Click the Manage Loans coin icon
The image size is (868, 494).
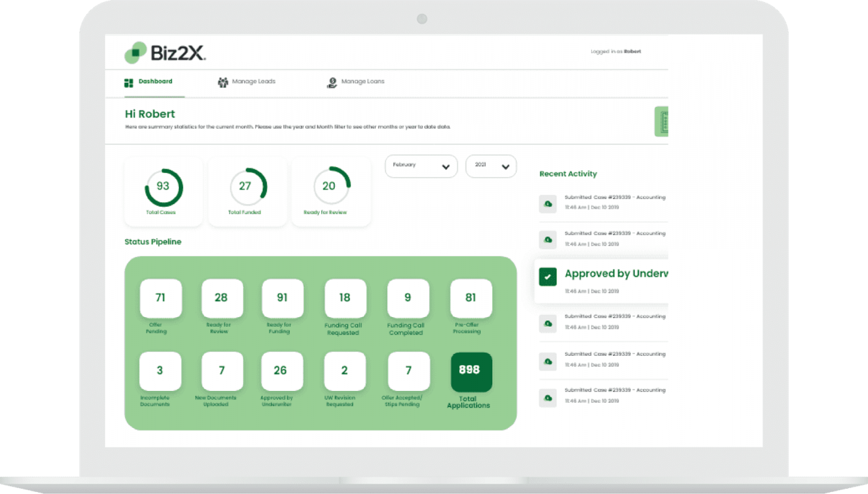(332, 82)
